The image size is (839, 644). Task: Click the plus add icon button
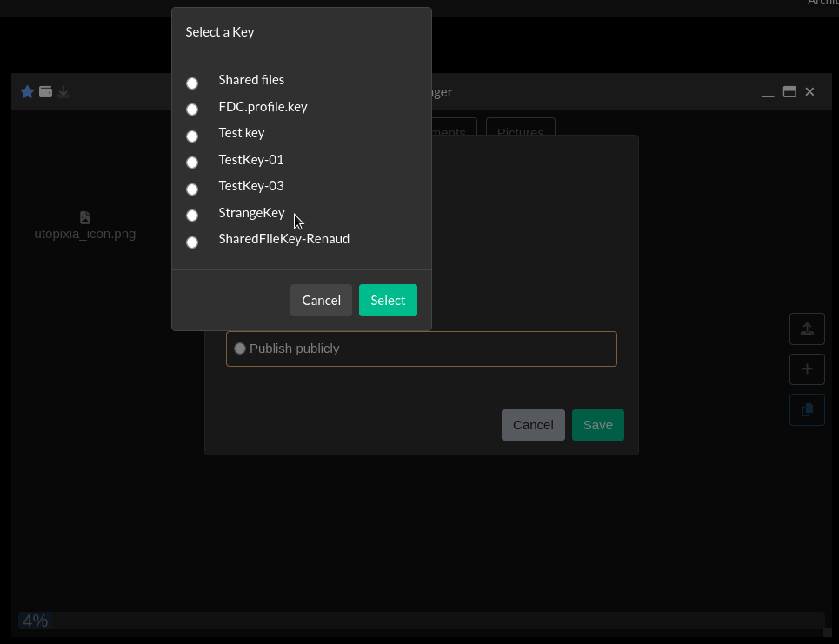807,369
